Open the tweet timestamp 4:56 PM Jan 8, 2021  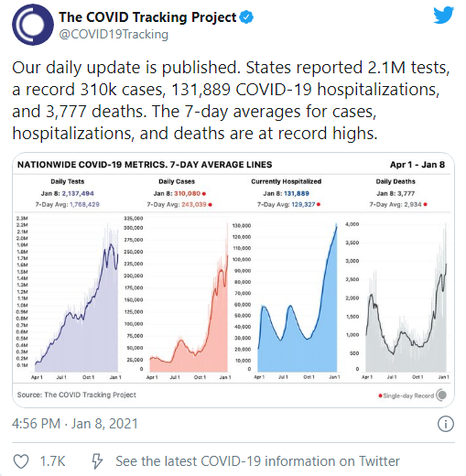(75, 424)
